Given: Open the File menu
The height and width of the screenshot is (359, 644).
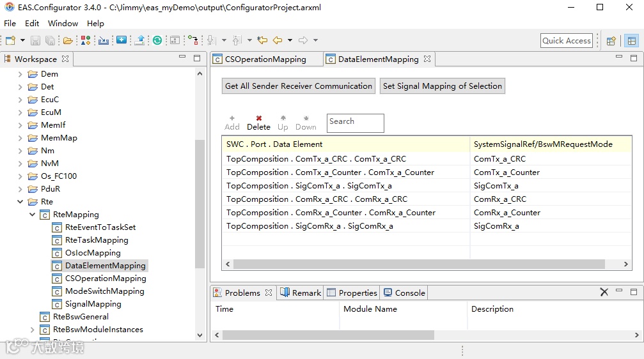Looking at the screenshot, I should (x=10, y=24).
